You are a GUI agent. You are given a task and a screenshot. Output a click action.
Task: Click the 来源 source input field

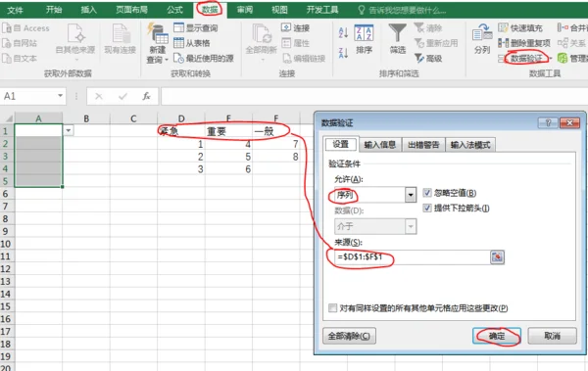[x=412, y=257]
